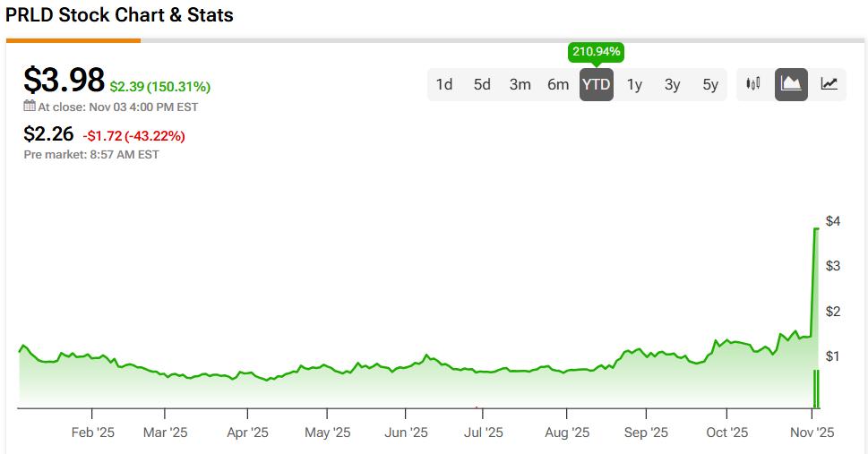Set chart range to 3m
Screen dimensions: 868x454
point(520,85)
